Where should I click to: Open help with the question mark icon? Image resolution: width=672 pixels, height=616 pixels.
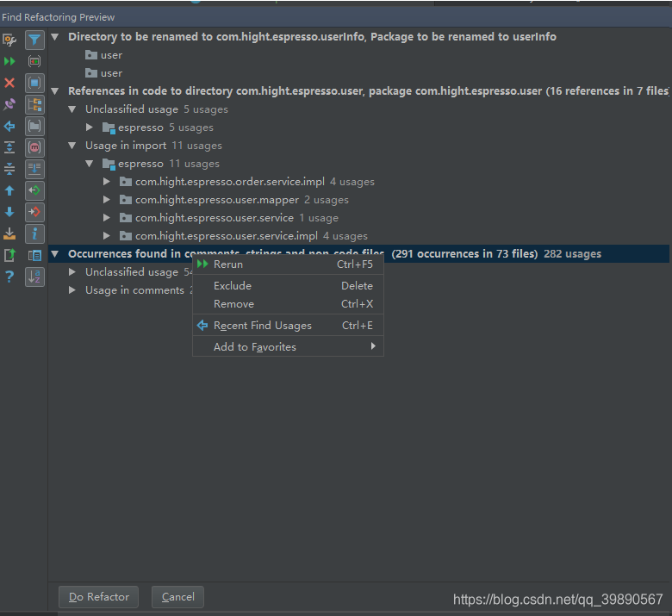pyautogui.click(x=9, y=277)
